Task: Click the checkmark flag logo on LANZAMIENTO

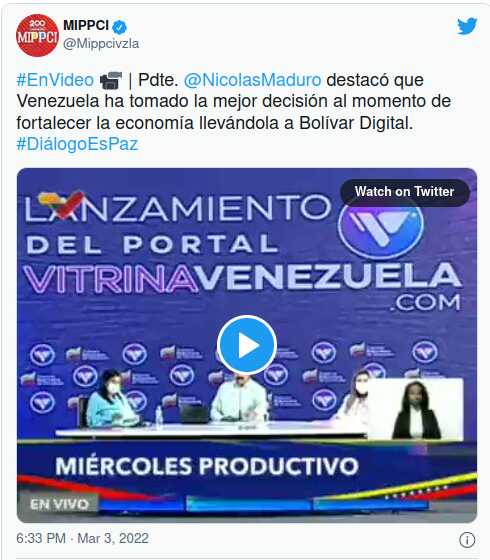Action: coord(61,204)
